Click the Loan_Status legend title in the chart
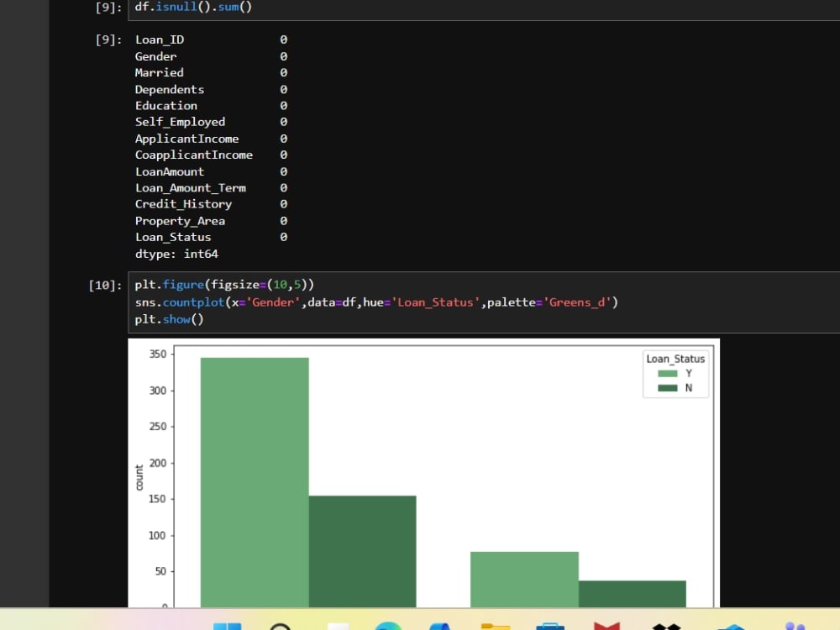 tap(675, 359)
